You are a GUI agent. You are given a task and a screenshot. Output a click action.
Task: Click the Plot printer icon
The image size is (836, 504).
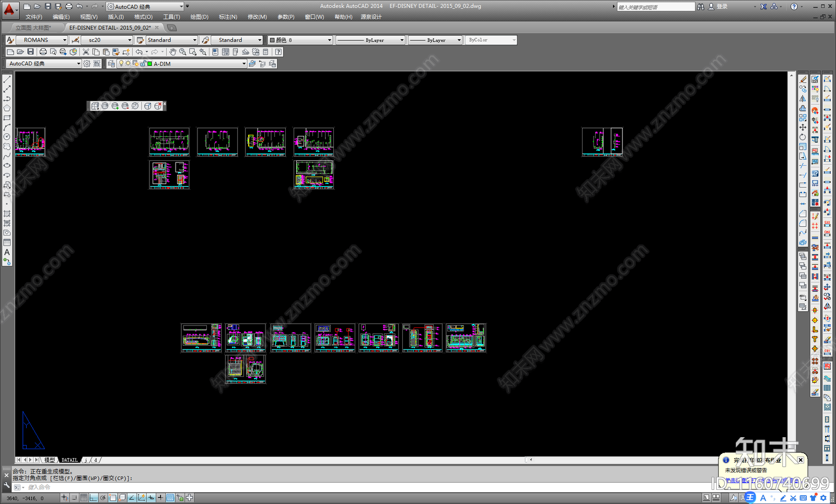click(43, 52)
